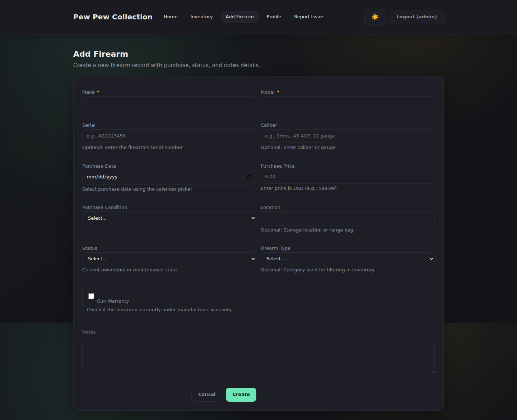Click inside the Notes text area
The image size is (517, 420).
click(258, 354)
